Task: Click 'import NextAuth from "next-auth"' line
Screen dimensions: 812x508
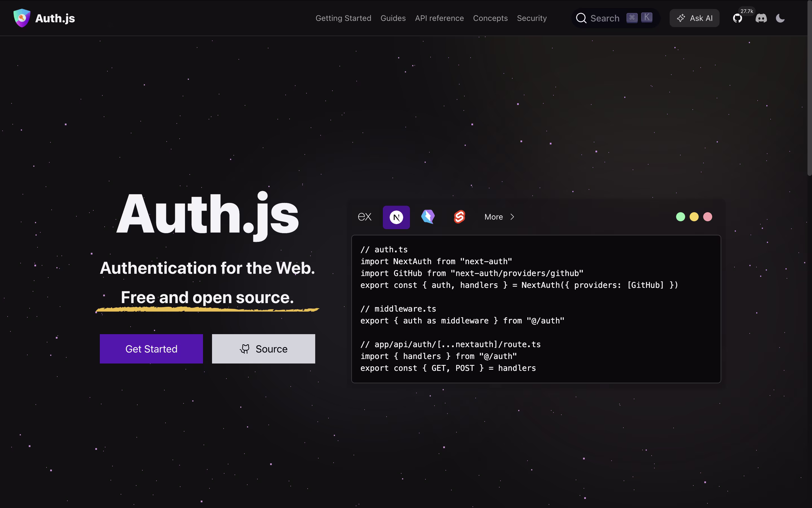Action: [436, 261]
